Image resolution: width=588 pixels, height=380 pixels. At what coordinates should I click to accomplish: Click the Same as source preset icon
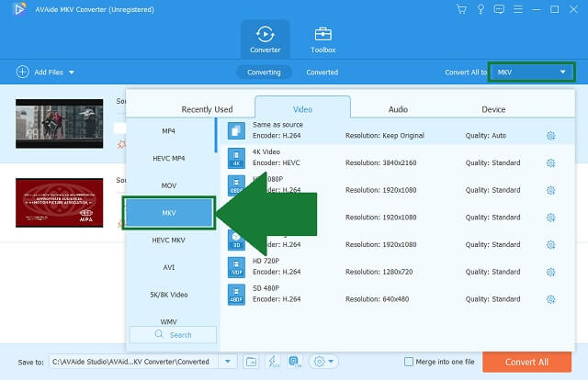tap(236, 130)
